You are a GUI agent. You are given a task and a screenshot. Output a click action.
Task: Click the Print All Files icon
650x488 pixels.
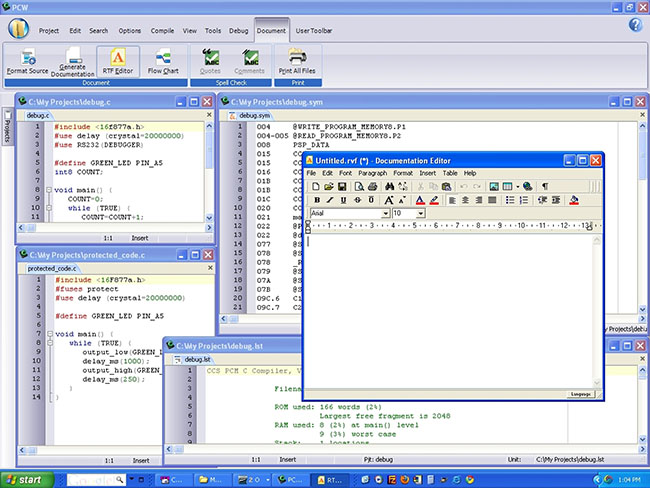297,61
